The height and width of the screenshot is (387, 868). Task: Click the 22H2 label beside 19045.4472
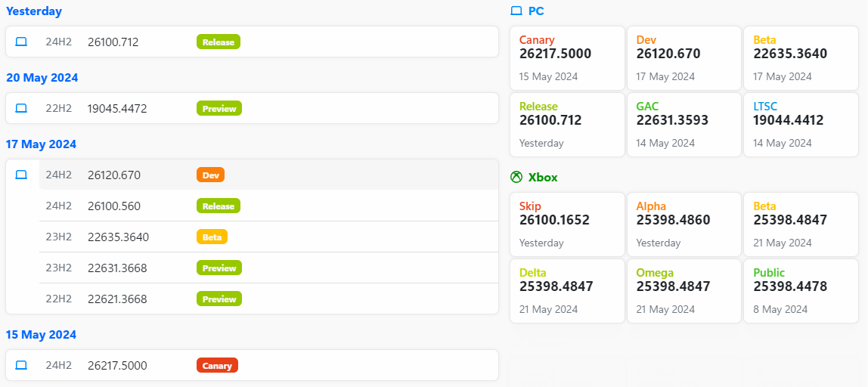click(59, 108)
